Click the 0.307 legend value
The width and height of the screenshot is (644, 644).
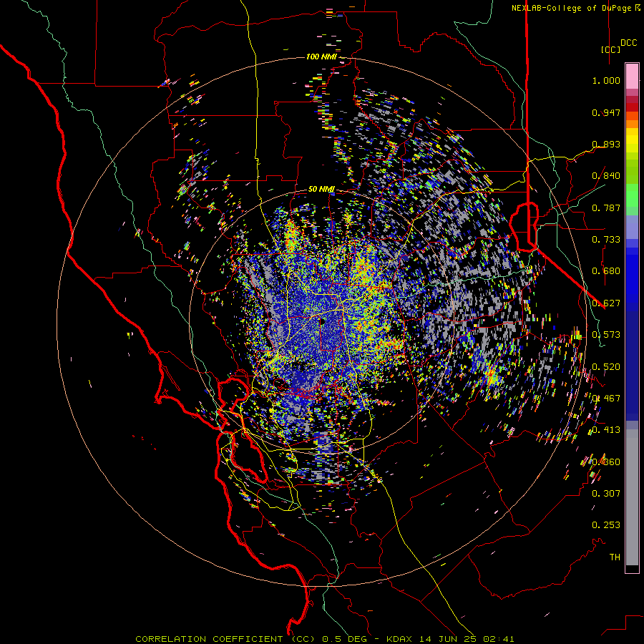[x=606, y=494]
